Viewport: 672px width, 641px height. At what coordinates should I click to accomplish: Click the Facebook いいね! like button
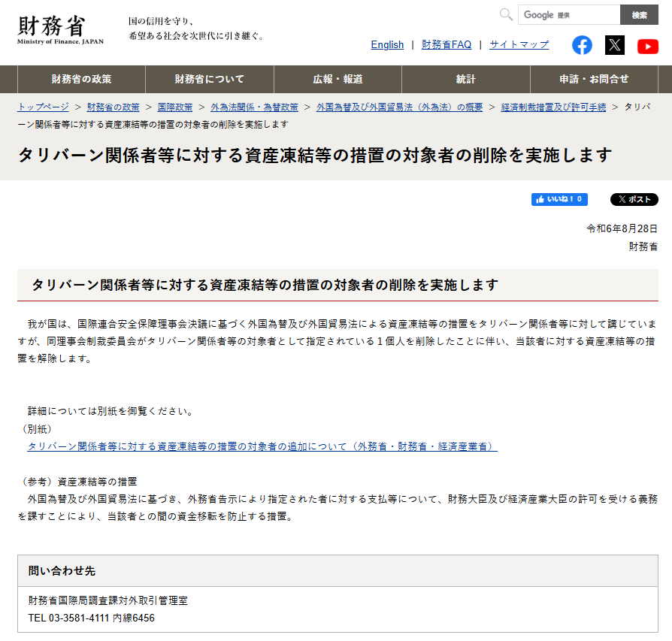(559, 199)
